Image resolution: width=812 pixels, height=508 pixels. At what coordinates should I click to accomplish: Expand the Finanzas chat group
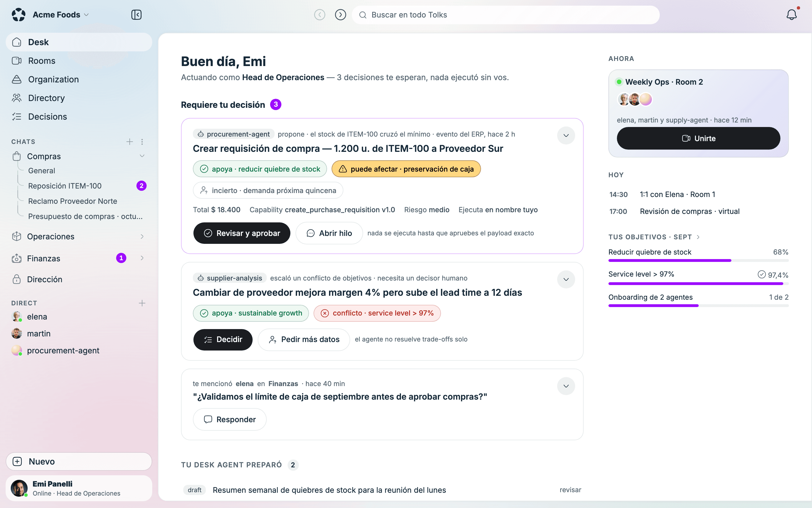click(142, 258)
